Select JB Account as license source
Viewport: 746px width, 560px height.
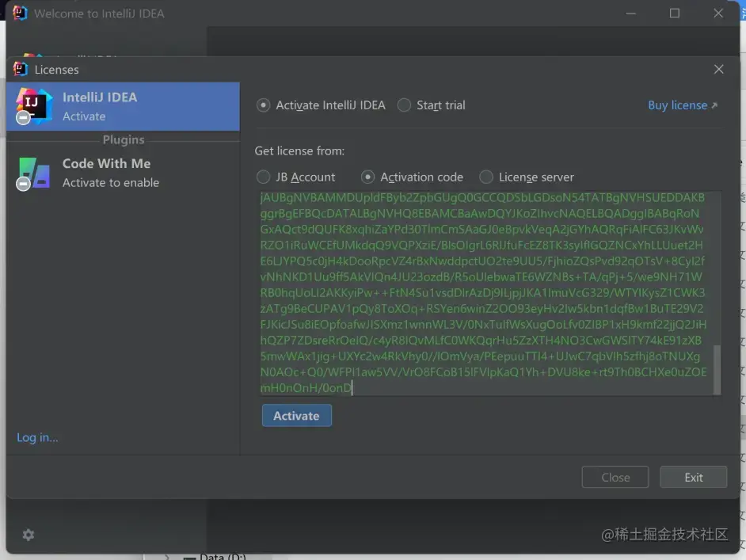(x=295, y=177)
